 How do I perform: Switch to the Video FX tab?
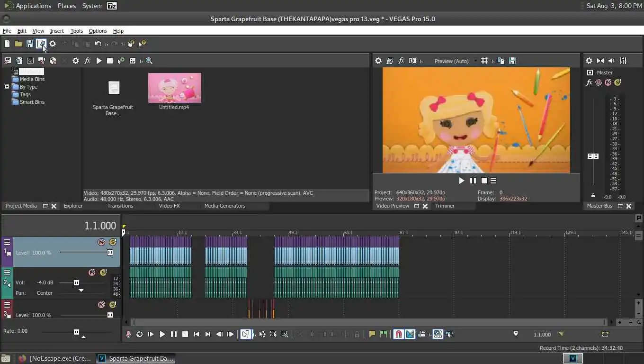pos(170,206)
